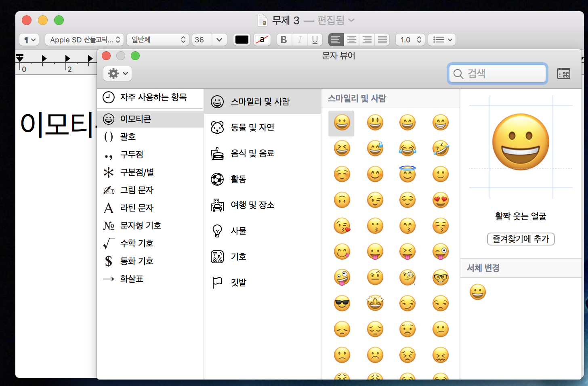Toggle Italic formatting in TextEdit toolbar
This screenshot has width=588, height=386.
(300, 40)
